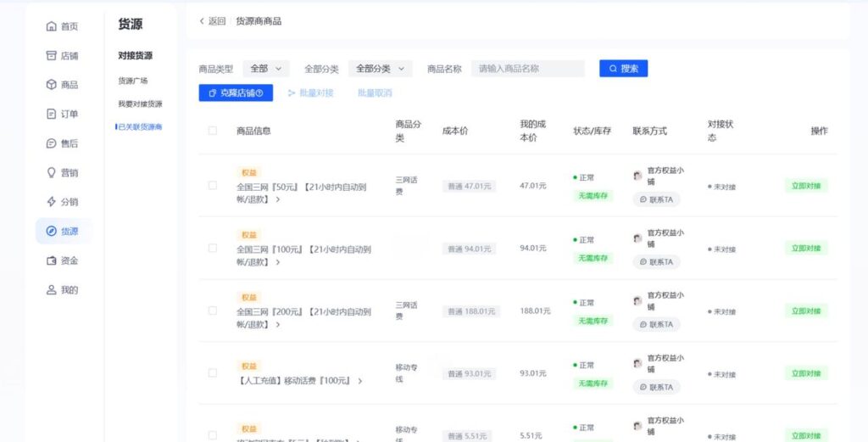
Task: Click 官方权益小铺 avatar in 200元 row
Action: [637, 301]
